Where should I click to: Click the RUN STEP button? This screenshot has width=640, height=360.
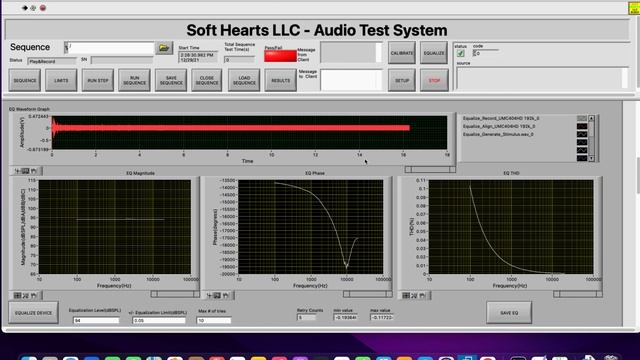pos(98,80)
